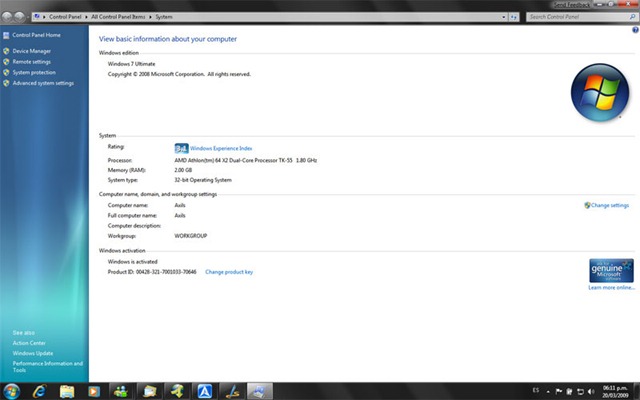Click the Device Manager shield icon
This screenshot has width=640, height=400.
pyautogui.click(x=6, y=51)
